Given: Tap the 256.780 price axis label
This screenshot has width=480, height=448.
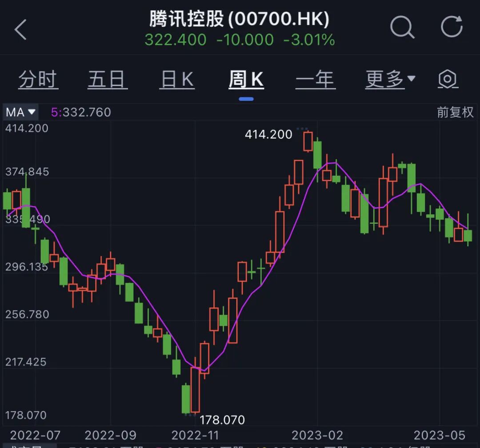Looking at the screenshot, I should point(27,314).
